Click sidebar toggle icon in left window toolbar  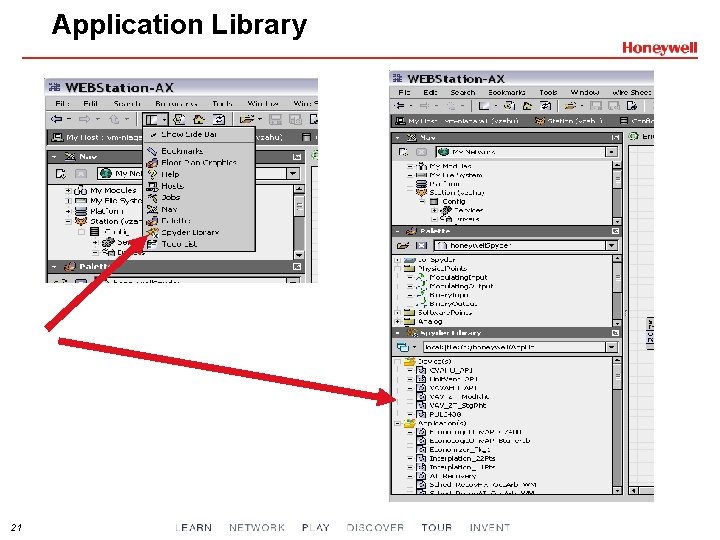tap(152, 120)
